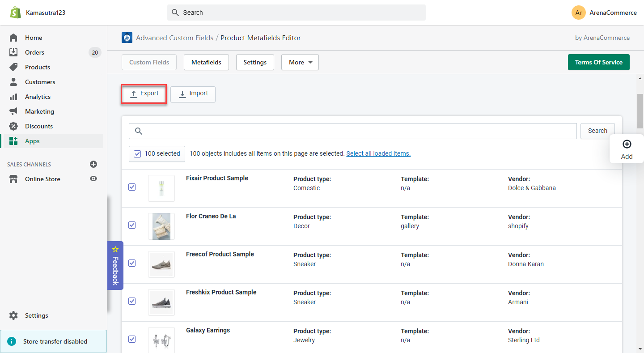
Task: Click Fixair Product Sample title
Action: click(x=217, y=178)
